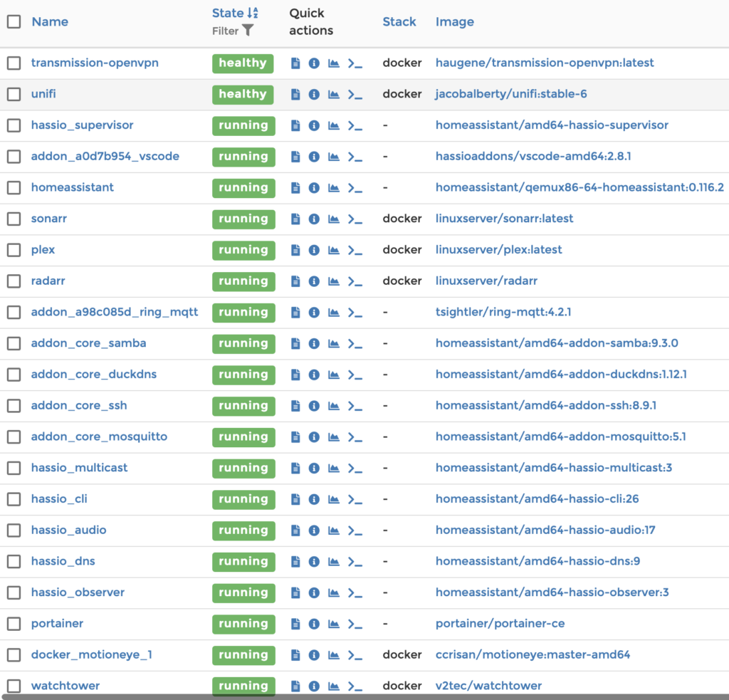
Task: Check the unifi container checkbox
Action: 14,94
